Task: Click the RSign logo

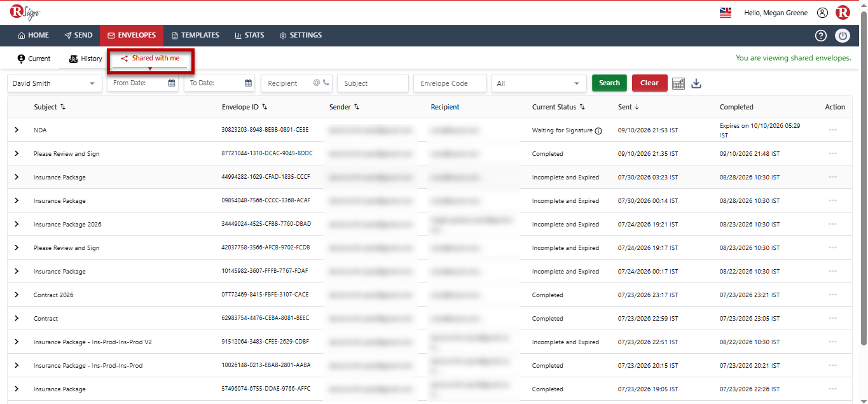Action: [x=25, y=13]
